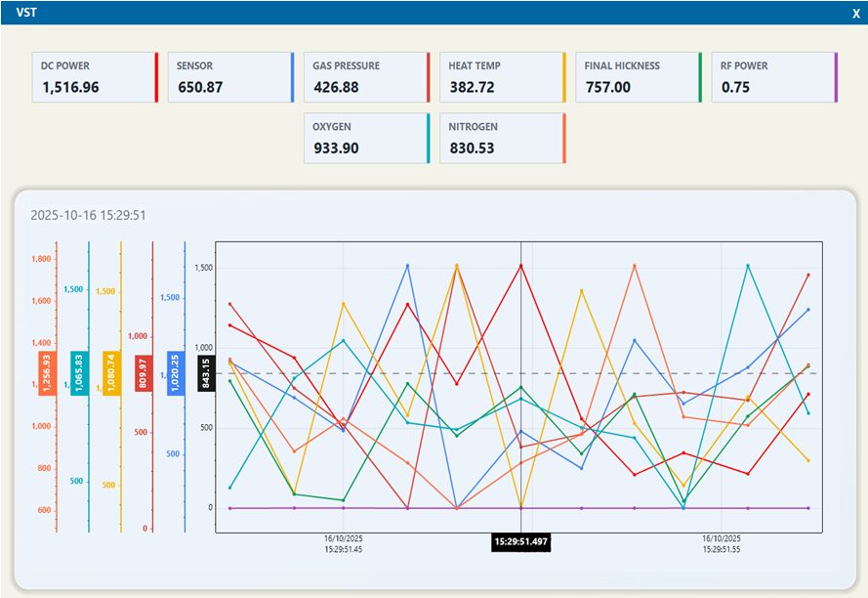Screen dimensions: 868x598
Task: Click the black 843.15 crosshair value label
Action: click(206, 373)
